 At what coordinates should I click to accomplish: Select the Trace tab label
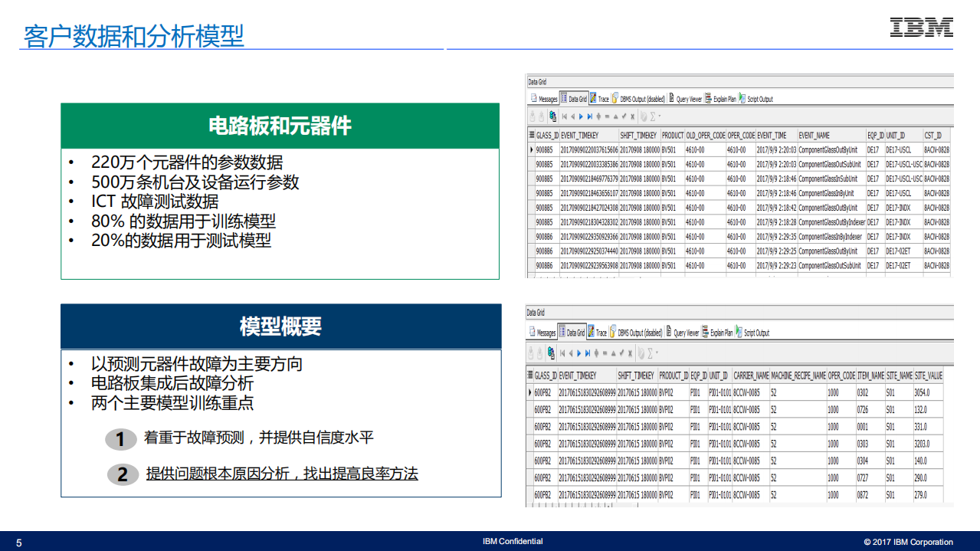click(602, 99)
